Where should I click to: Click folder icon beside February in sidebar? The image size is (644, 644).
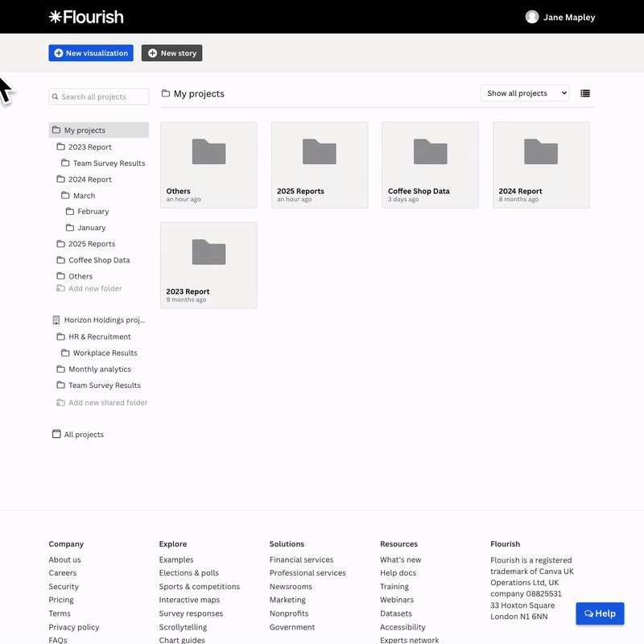click(x=70, y=211)
